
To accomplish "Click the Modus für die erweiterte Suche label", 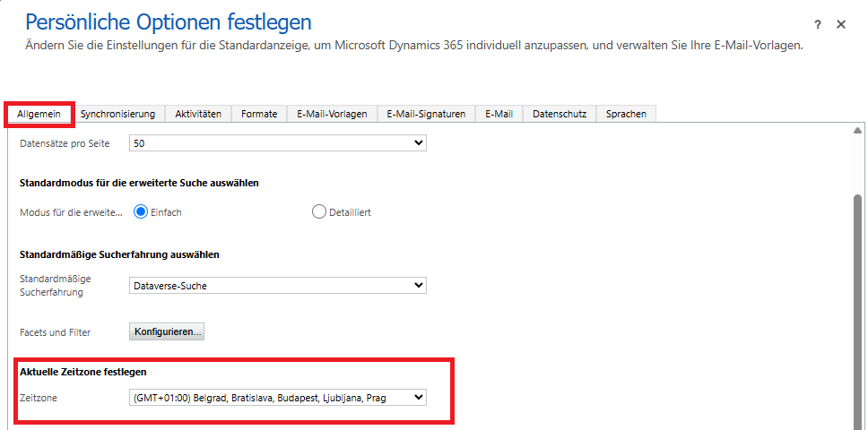I will (x=71, y=212).
